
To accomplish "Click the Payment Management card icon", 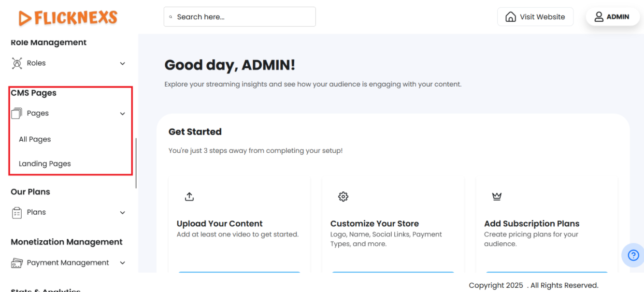I will click(x=17, y=263).
